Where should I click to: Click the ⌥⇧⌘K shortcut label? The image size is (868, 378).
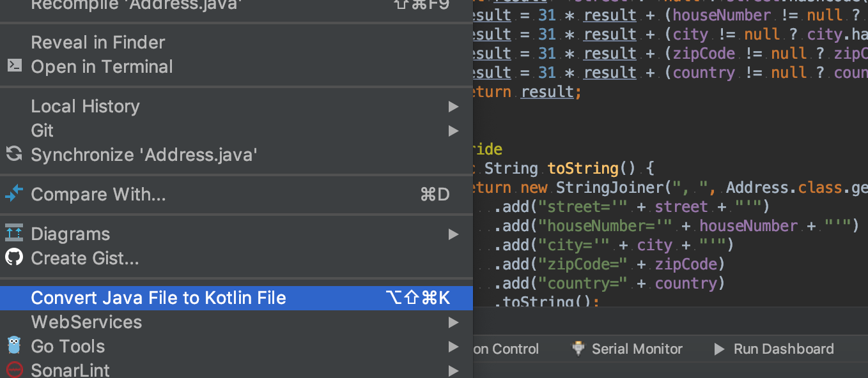(419, 298)
